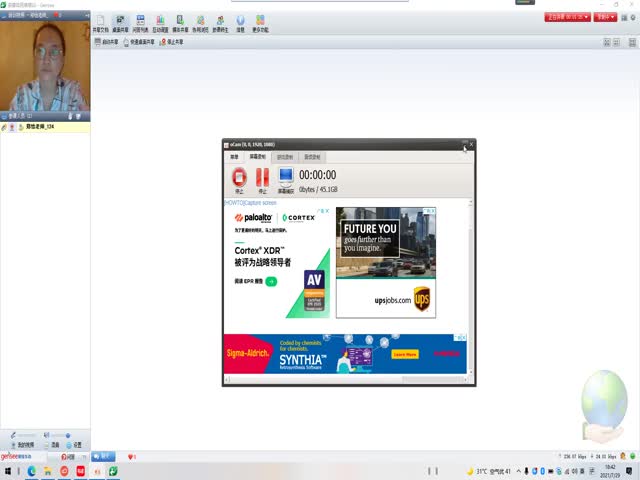Viewport: 640px width, 480px height.
Task: Click the settings button with the gear icon
Action: pos(74,445)
